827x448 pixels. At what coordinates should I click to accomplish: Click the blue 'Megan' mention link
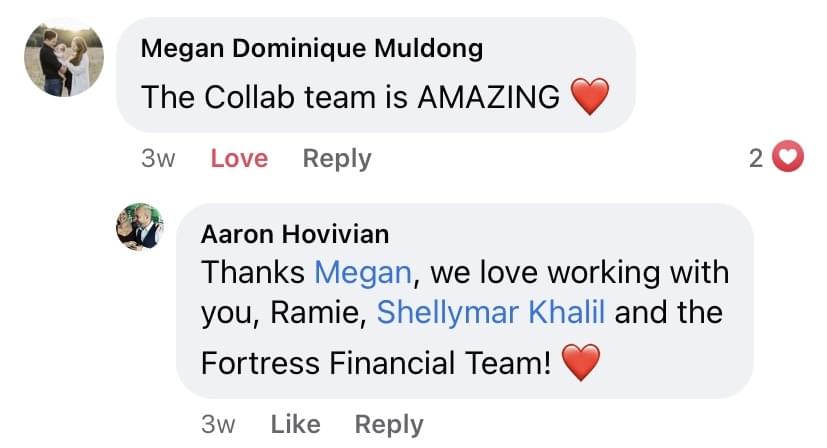point(362,272)
